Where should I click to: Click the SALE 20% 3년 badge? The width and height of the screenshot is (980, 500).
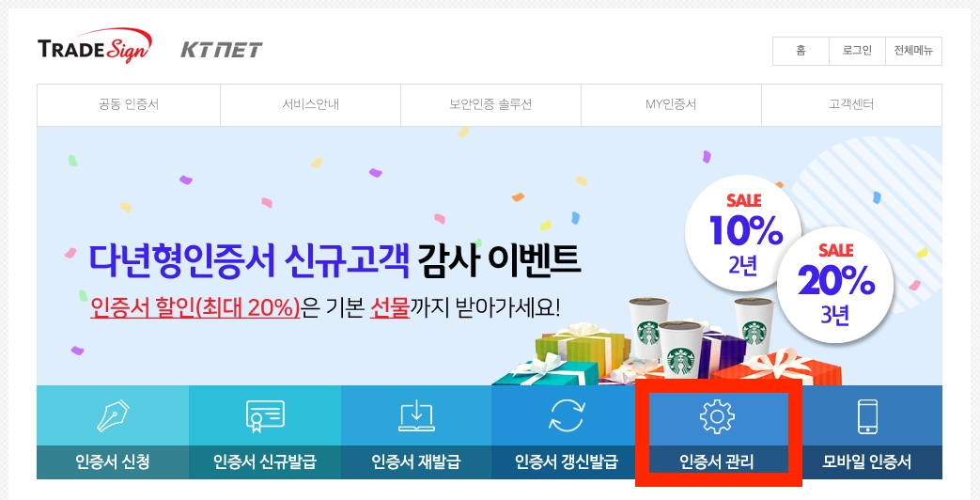835,285
